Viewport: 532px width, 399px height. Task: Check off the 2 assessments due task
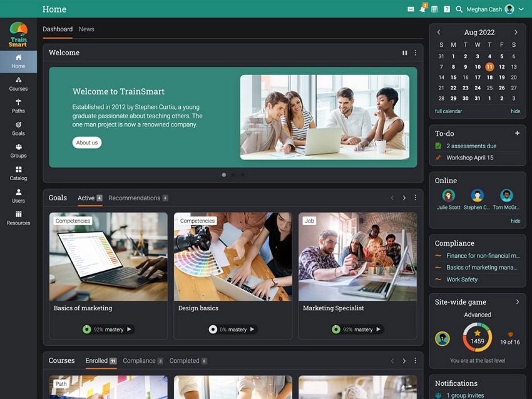click(437, 146)
